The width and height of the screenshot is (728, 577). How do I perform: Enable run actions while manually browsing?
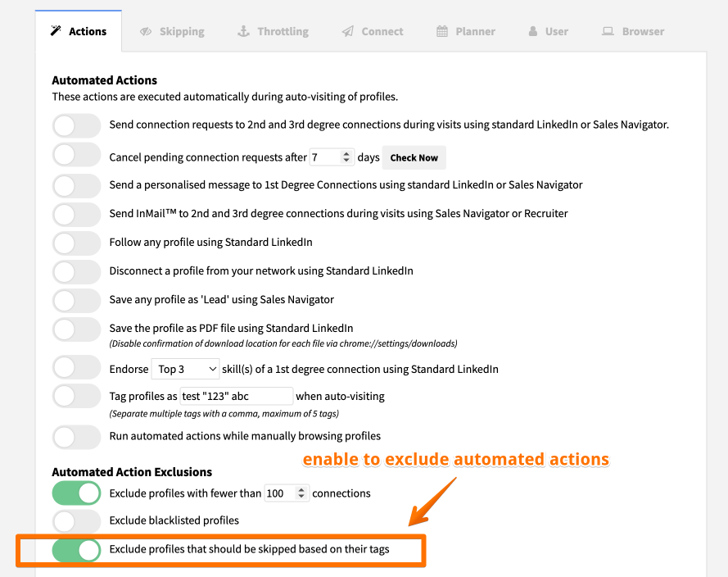point(77,437)
